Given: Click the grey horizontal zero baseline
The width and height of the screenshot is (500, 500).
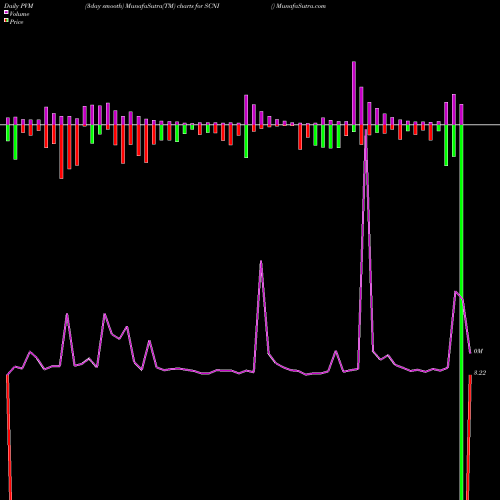Looking at the screenshot, I should 250,125.
